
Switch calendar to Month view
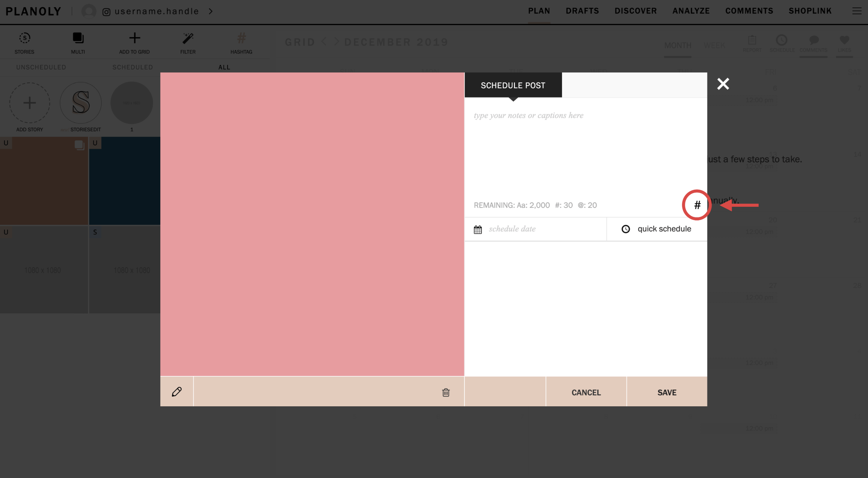click(x=677, y=46)
